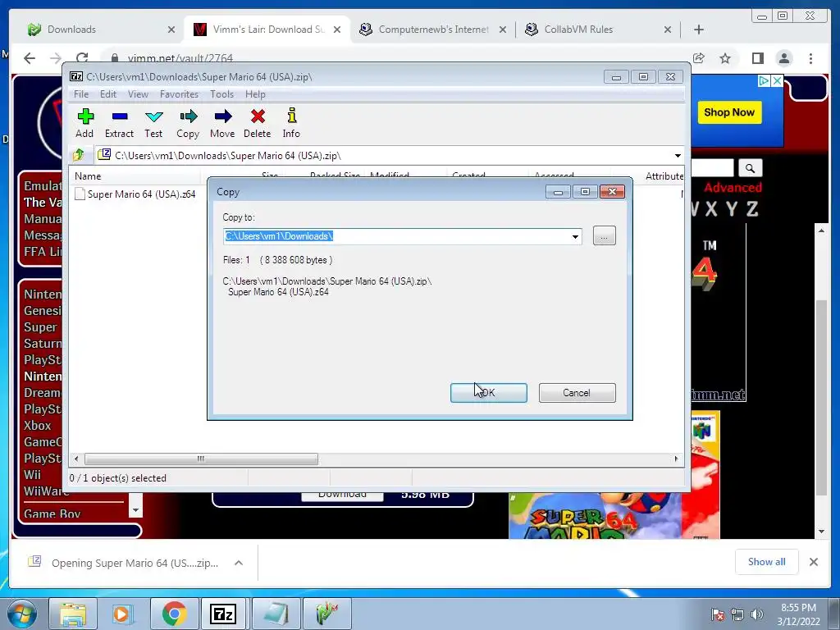Click the browser back arrow
This screenshot has height=630, width=840.
30,58
